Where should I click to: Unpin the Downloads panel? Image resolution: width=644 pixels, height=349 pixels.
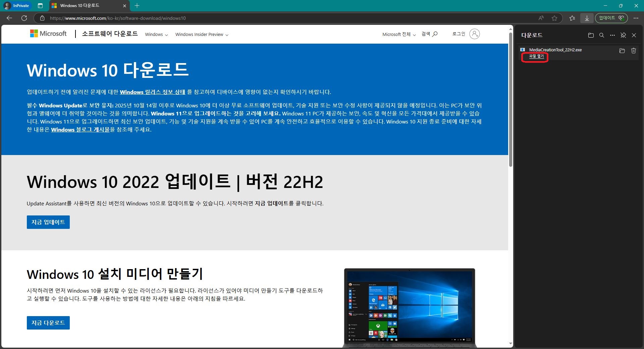[623, 35]
